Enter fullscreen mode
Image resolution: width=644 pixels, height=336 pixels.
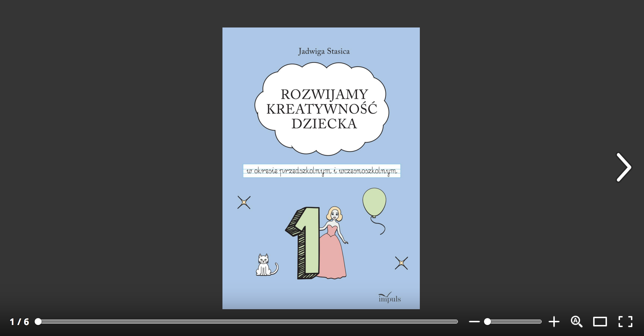pos(625,322)
